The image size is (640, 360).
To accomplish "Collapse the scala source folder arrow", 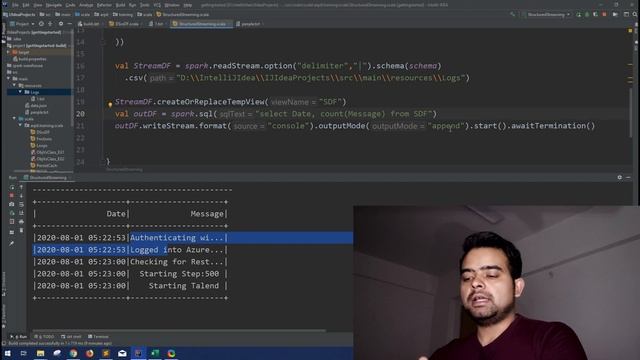I will (15, 119).
